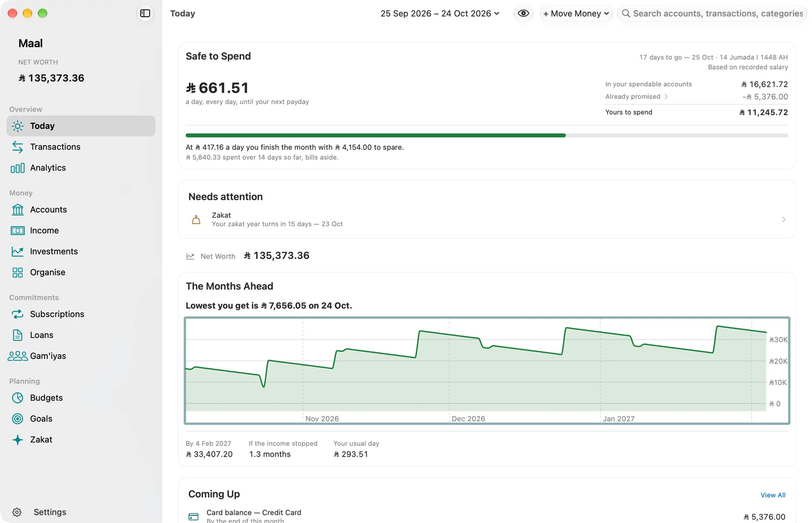
Task: Click the Loans document icon
Action: [18, 335]
